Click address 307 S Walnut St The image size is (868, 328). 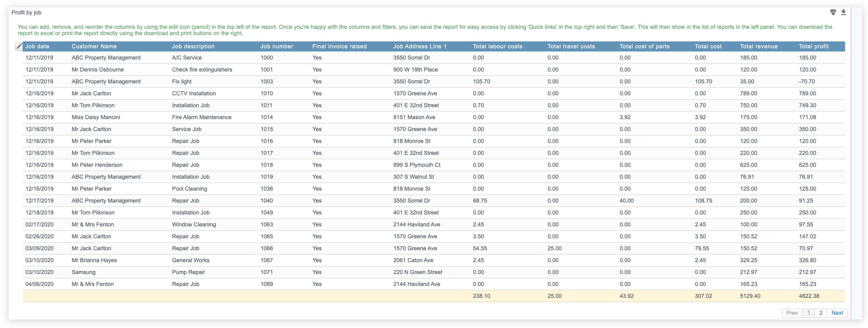(413, 176)
